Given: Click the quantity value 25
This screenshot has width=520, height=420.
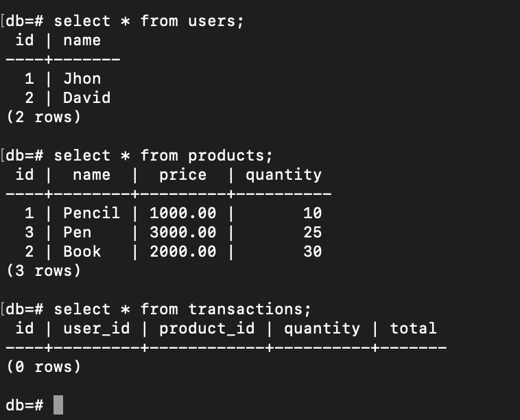Looking at the screenshot, I should (x=312, y=232).
